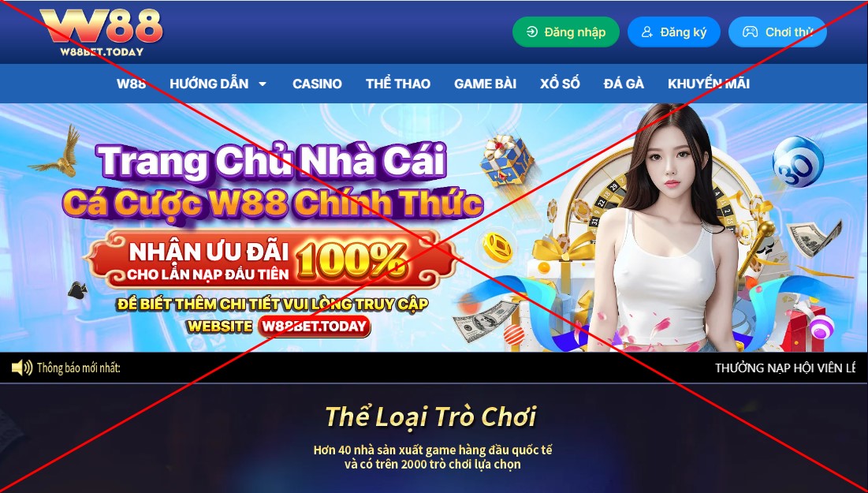
Task: Open KHUYẾN MÃI promotions page
Action: (709, 84)
